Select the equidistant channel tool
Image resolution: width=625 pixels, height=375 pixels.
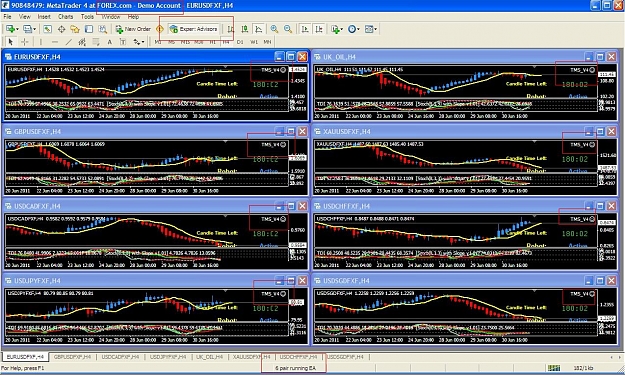coord(82,42)
